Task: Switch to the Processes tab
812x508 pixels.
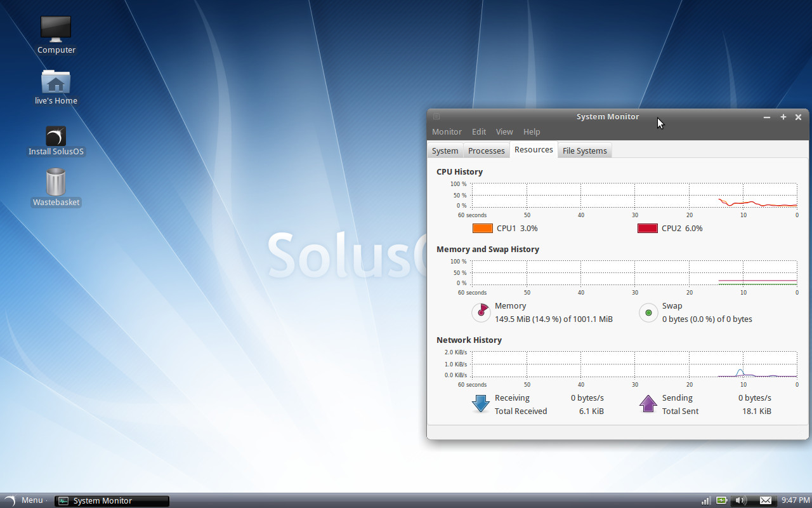Action: (486, 150)
